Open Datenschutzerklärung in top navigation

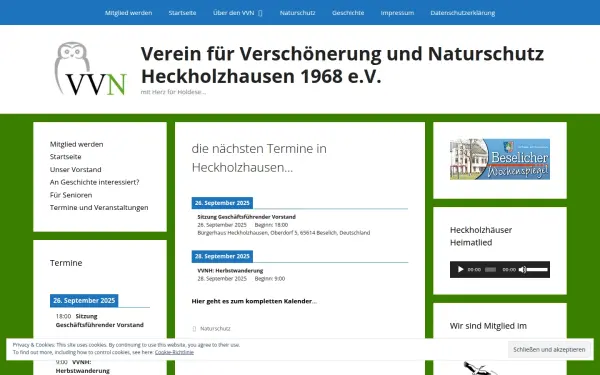[463, 13]
